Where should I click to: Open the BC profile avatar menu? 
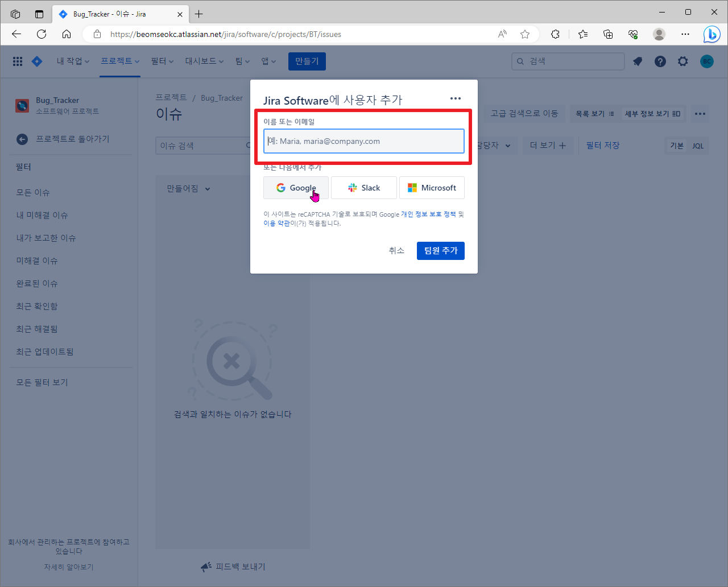coord(707,61)
